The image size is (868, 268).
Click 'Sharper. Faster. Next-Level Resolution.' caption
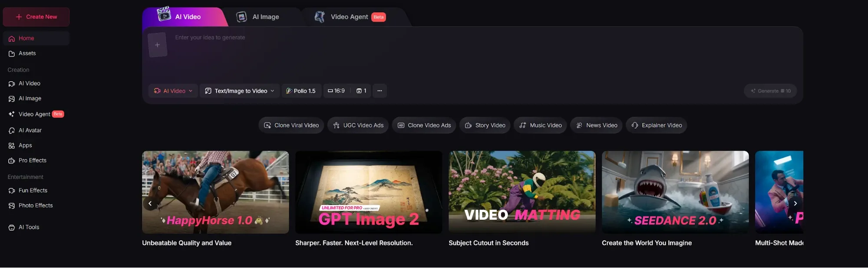354,243
